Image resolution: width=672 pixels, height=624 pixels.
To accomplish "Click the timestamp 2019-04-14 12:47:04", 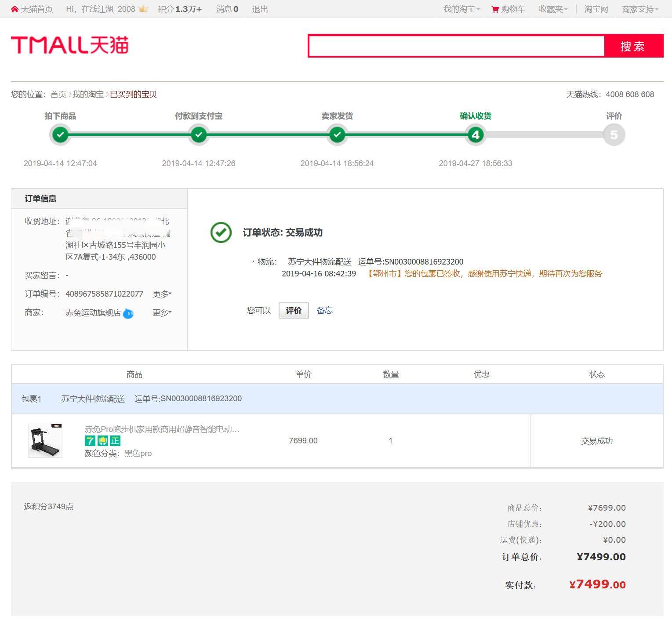I will click(60, 163).
